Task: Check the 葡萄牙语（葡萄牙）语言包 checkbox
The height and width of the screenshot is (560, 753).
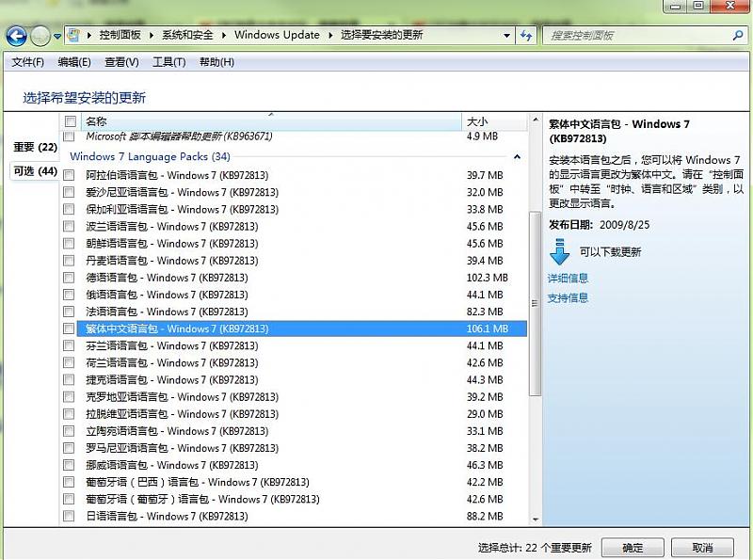Action: pos(69,499)
